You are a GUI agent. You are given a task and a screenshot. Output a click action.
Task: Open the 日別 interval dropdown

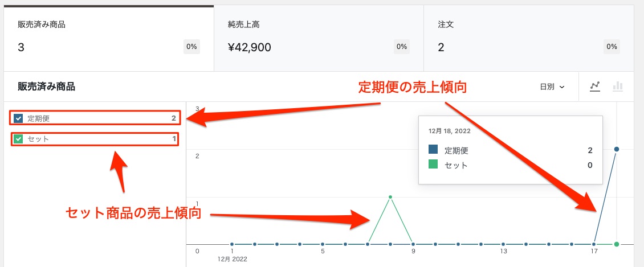552,87
